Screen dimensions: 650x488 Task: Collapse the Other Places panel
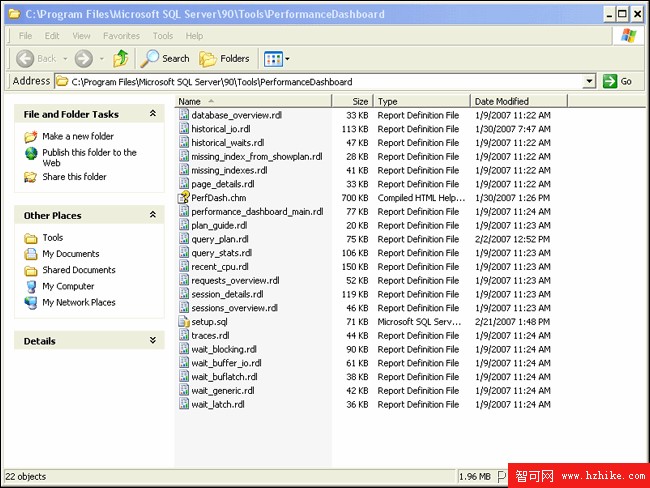pyautogui.click(x=153, y=214)
